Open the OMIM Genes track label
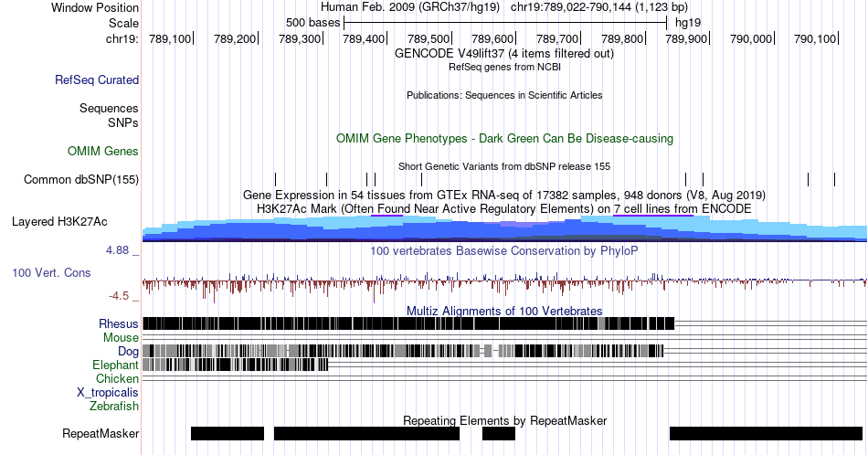The width and height of the screenshot is (868, 455). coord(103,151)
